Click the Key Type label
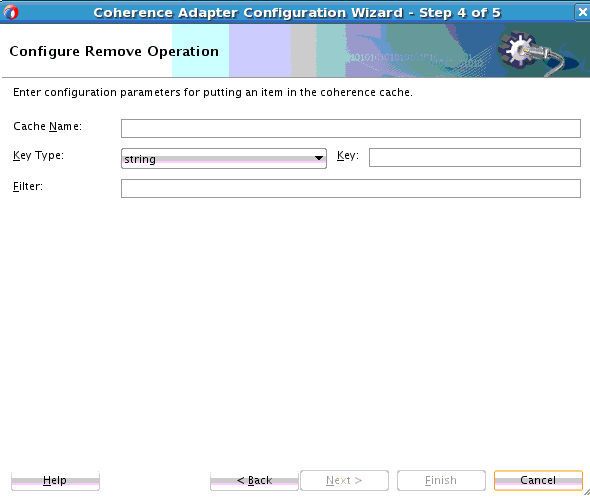The height and width of the screenshot is (498, 590). (x=38, y=155)
